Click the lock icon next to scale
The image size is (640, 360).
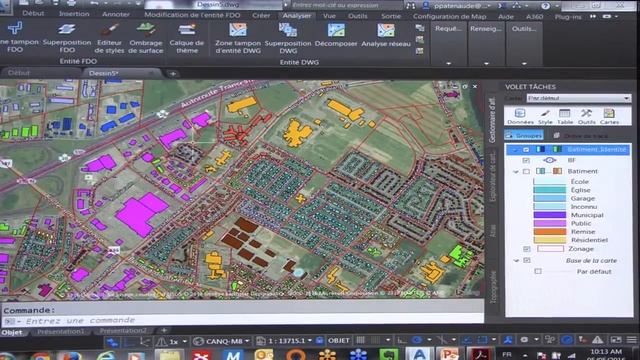click(x=320, y=340)
